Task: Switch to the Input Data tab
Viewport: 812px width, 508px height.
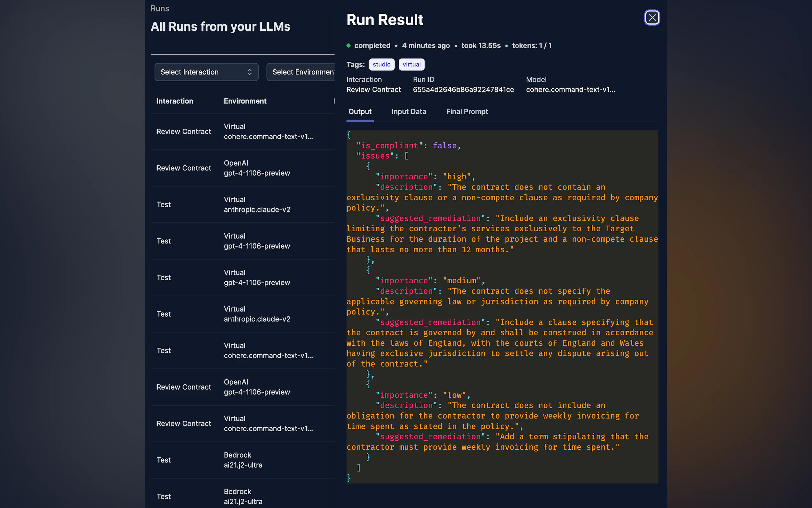Action: coord(409,112)
